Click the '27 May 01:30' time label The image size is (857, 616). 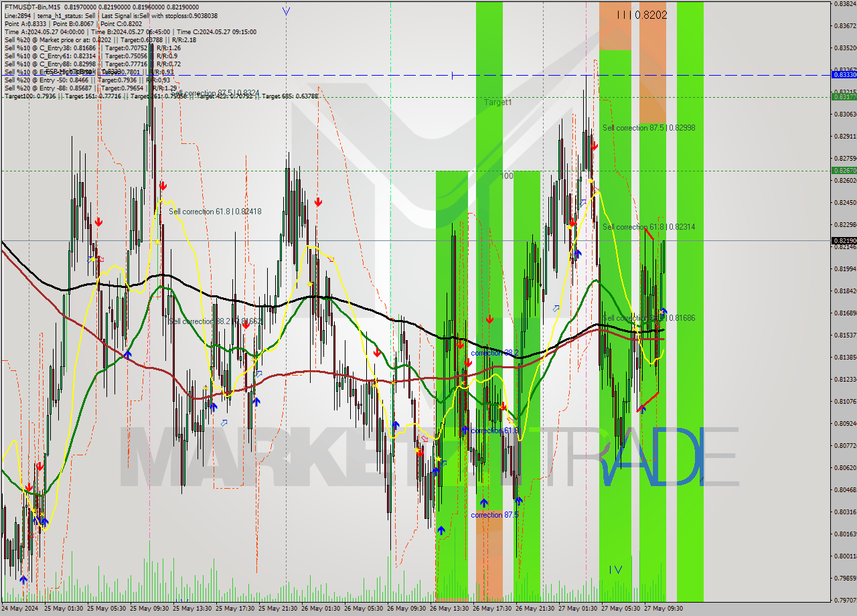[x=578, y=609]
